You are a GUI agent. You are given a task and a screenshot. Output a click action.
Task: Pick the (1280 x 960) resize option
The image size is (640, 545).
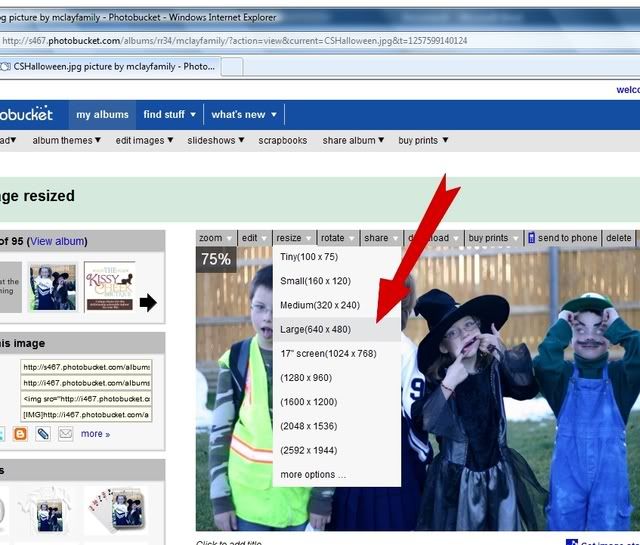click(x=337, y=378)
